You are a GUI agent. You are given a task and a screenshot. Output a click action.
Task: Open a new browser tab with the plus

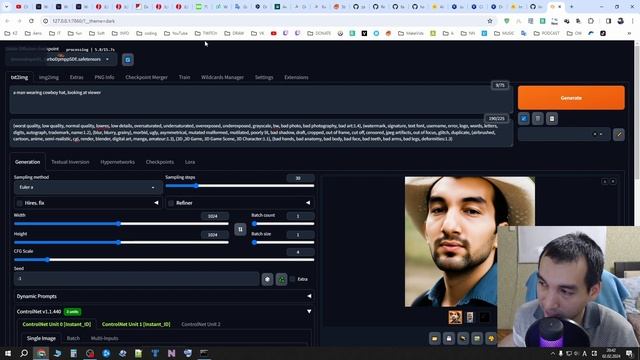point(571,7)
